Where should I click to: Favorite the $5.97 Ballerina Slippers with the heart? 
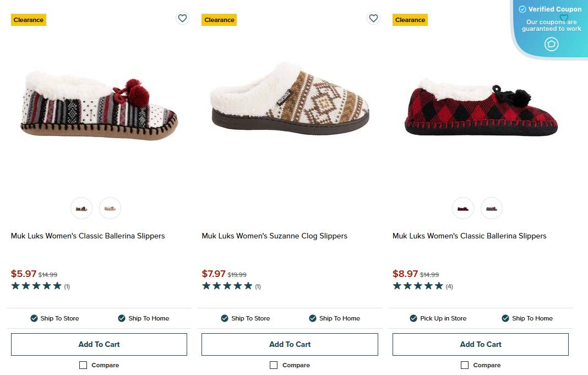click(x=182, y=18)
